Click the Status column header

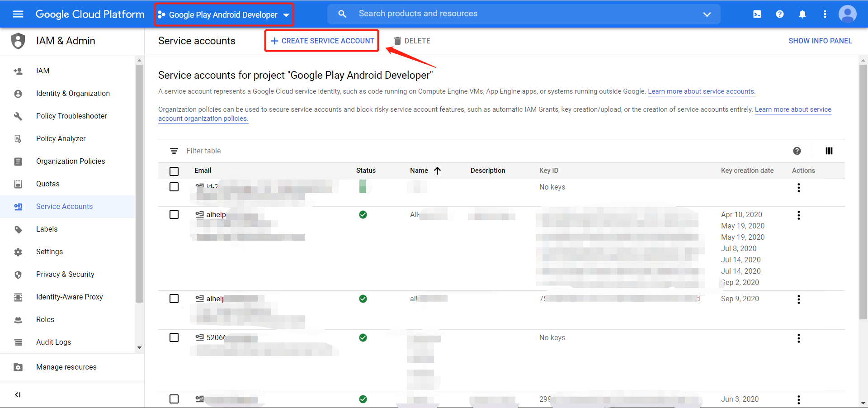366,171
